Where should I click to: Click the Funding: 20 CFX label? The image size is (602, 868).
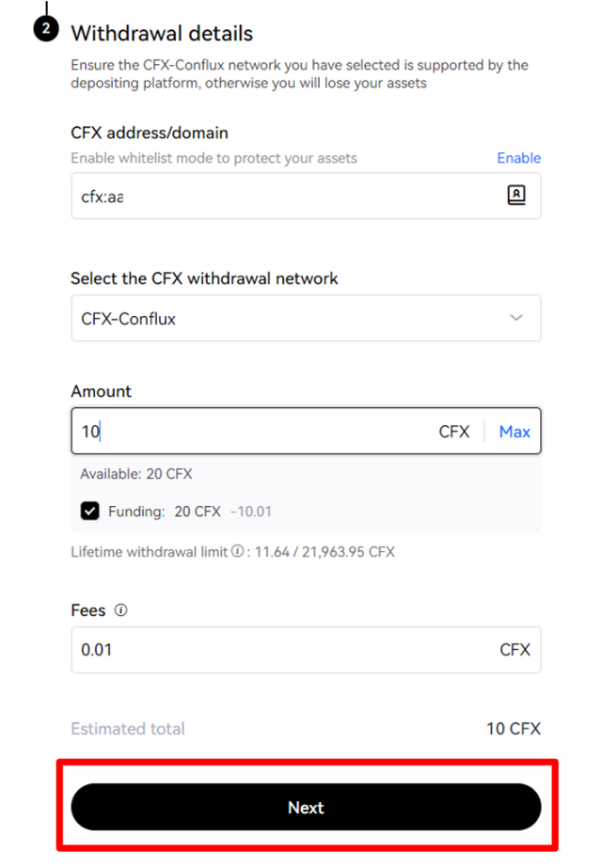coord(165,512)
